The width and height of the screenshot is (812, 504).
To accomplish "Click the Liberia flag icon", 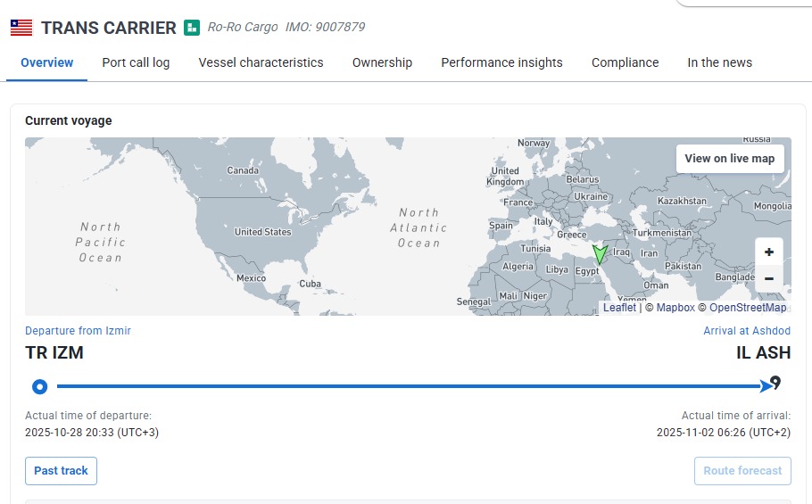I will coord(21,28).
